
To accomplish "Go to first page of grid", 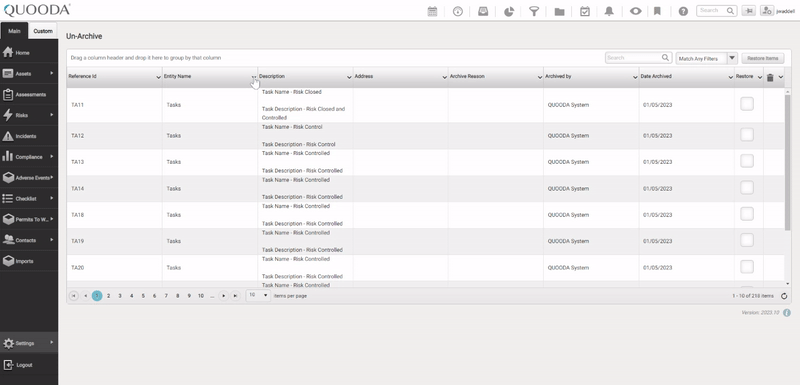I will (x=73, y=296).
